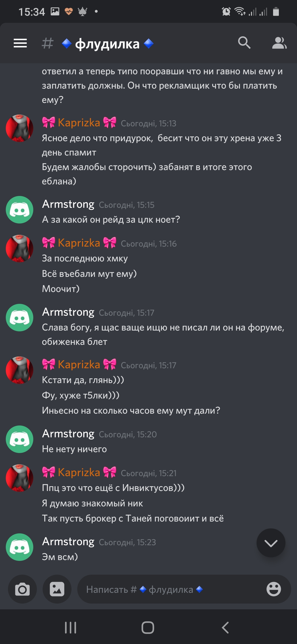Open the image gallery picker

tap(57, 589)
